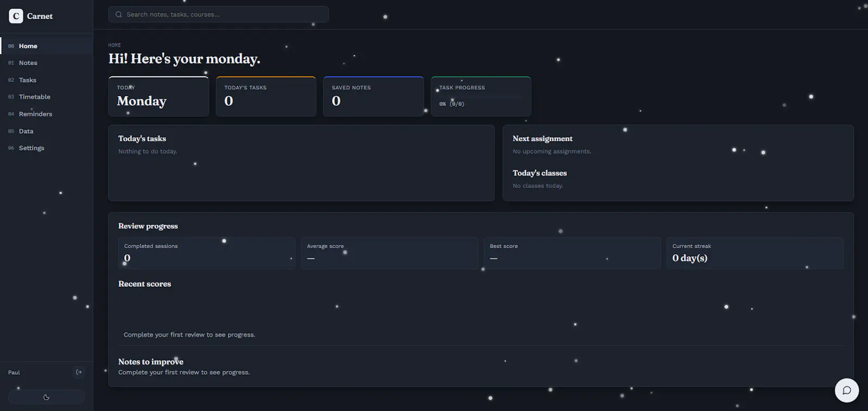This screenshot has width=868, height=411.
Task: Open the chat bubble button
Action: pyautogui.click(x=846, y=390)
